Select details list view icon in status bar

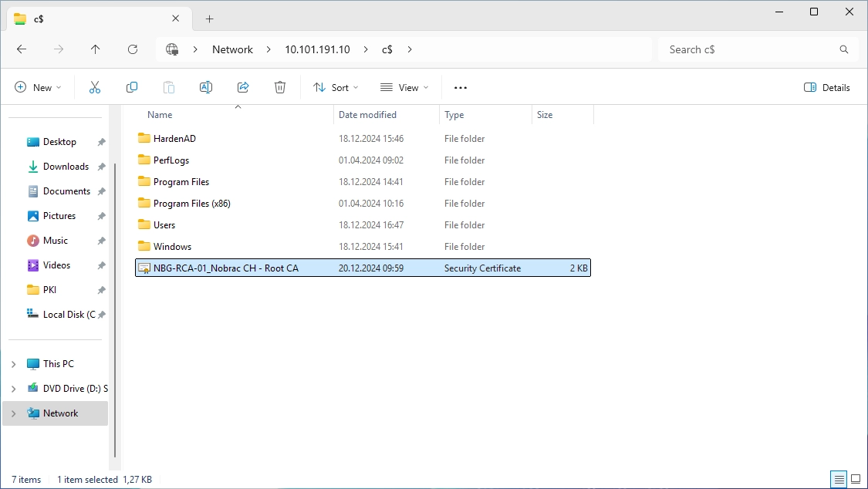tap(839, 479)
